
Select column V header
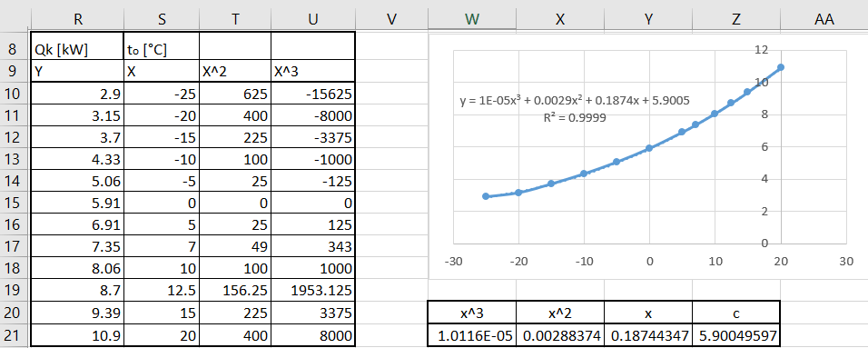click(391, 19)
